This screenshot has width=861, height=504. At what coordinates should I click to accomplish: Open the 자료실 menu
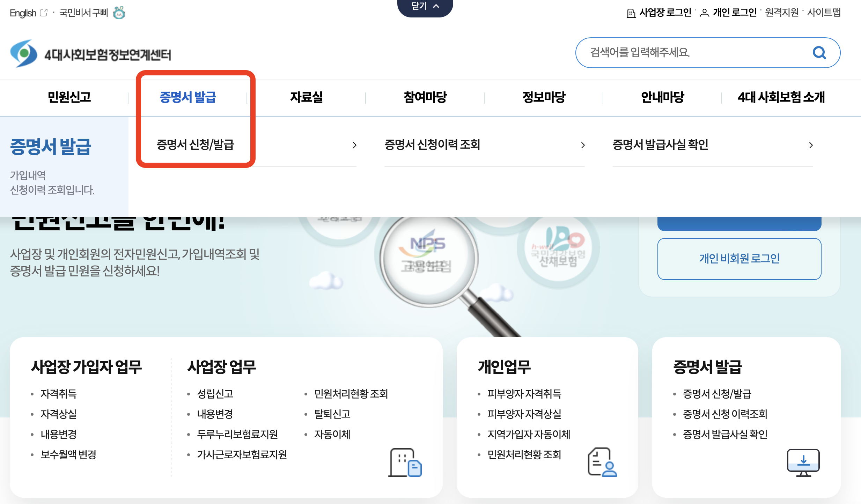coord(306,97)
